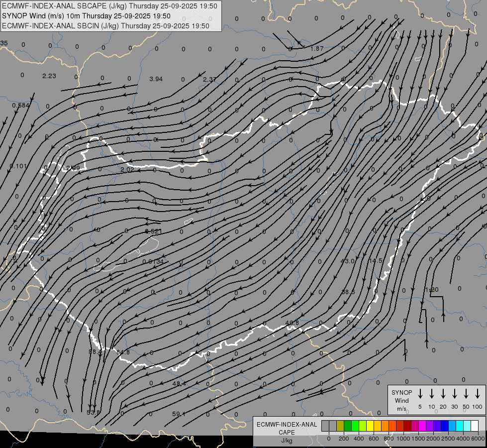Image resolution: width=487 pixels, height=448 pixels.
Task: Select the 20 m/s wind arrow symbol
Action: [443, 394]
